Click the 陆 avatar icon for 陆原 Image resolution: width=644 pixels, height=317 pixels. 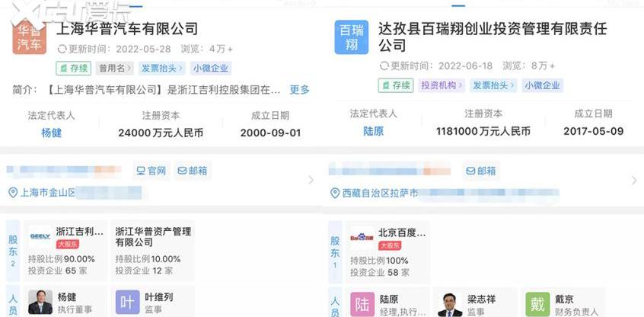(362, 303)
